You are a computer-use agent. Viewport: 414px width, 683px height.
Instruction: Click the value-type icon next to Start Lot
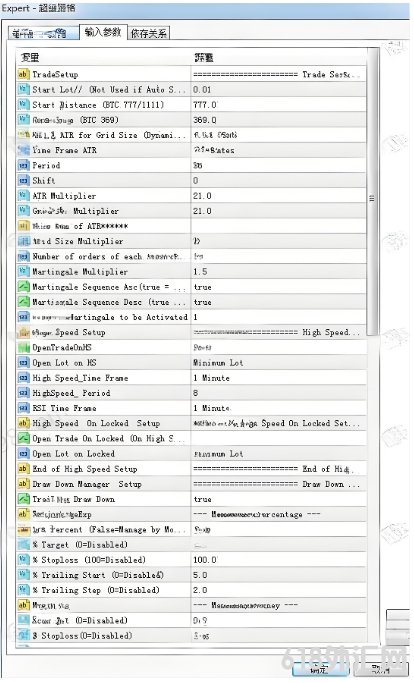click(23, 89)
